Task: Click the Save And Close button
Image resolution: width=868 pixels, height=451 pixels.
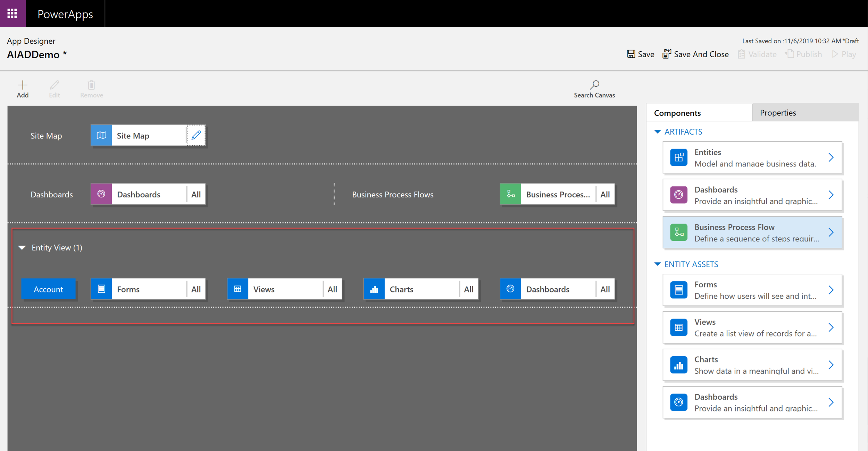Action: [695, 54]
